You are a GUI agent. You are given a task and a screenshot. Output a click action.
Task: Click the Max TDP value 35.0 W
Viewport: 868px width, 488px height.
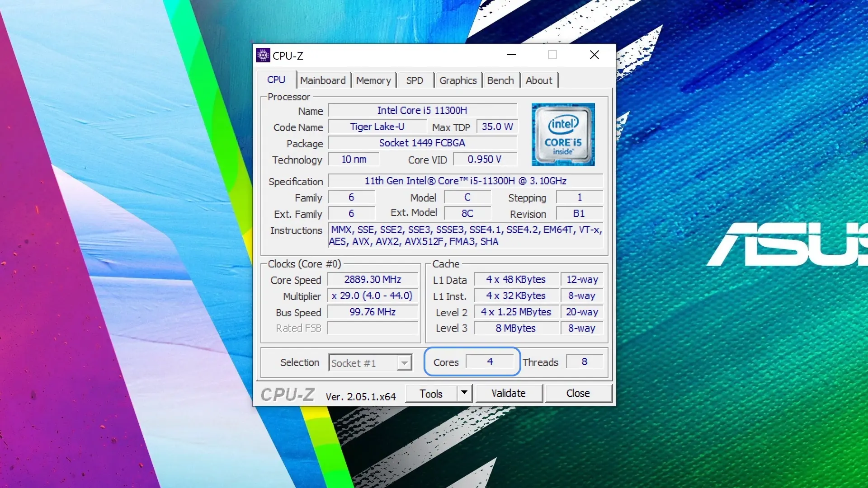[497, 127]
